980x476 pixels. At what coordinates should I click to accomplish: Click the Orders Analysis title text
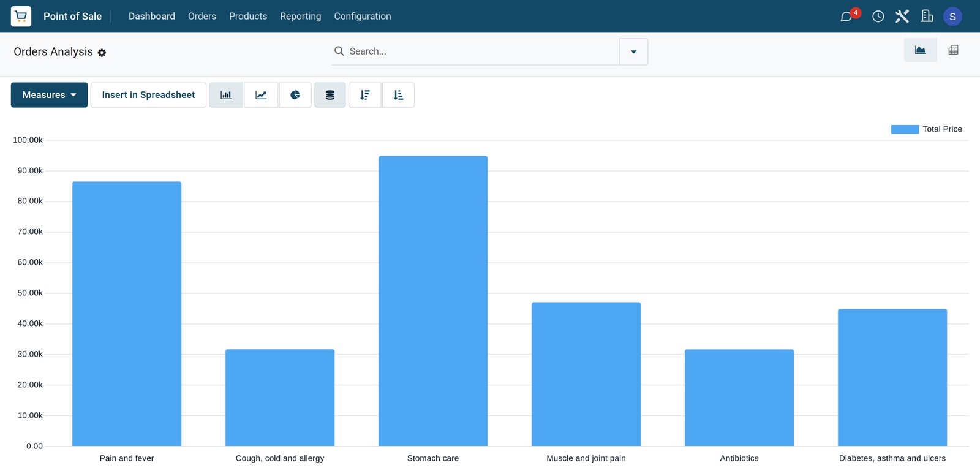click(53, 51)
